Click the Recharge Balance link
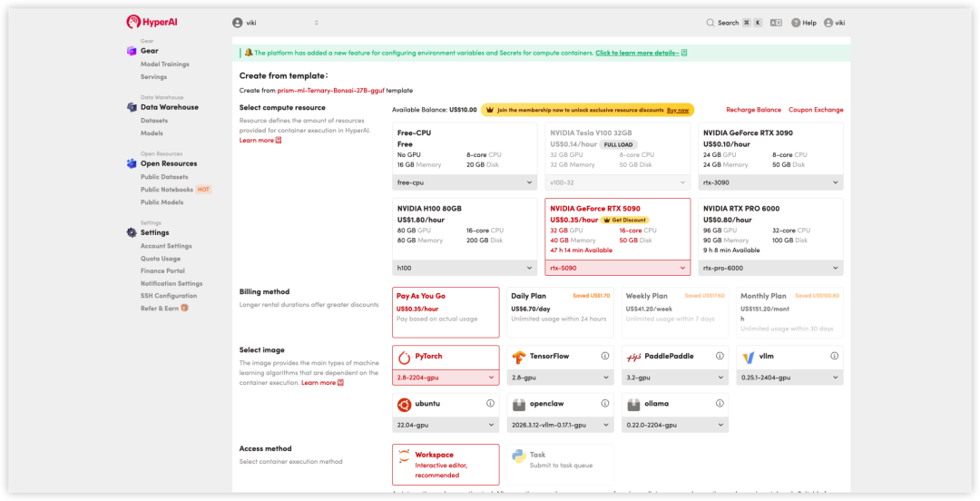The width and height of the screenshot is (980, 501). tap(753, 110)
